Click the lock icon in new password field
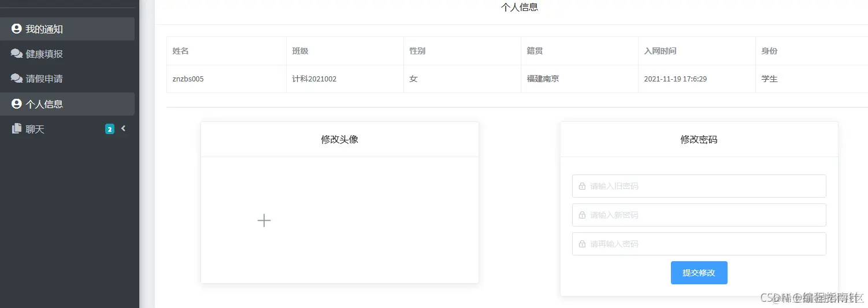The image size is (868, 308). (x=582, y=215)
